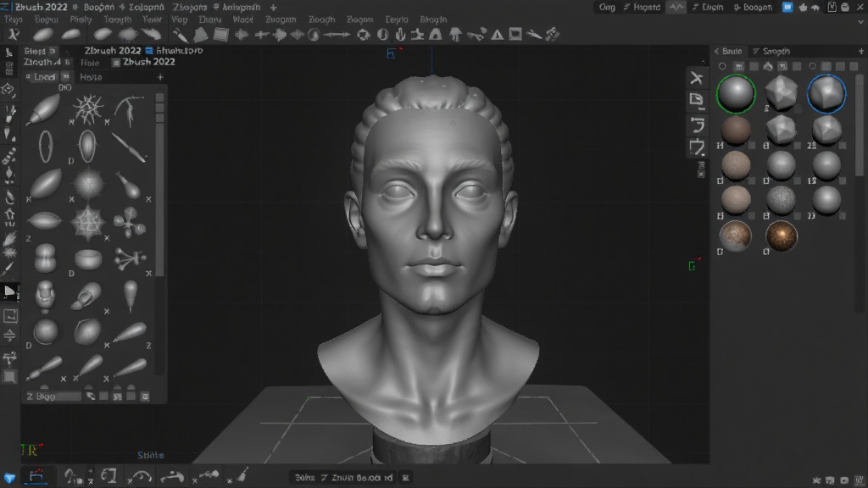Pick the speckled gray stone material
Screen dimensions: 868x488
[x=781, y=200]
